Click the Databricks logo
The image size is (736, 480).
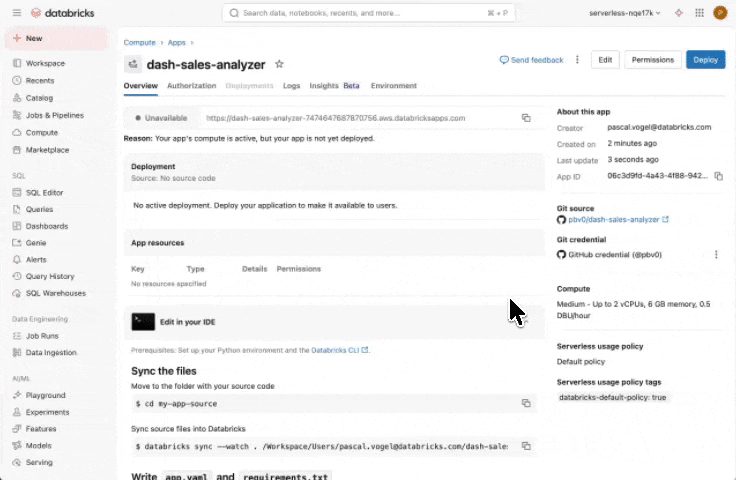coord(62,13)
